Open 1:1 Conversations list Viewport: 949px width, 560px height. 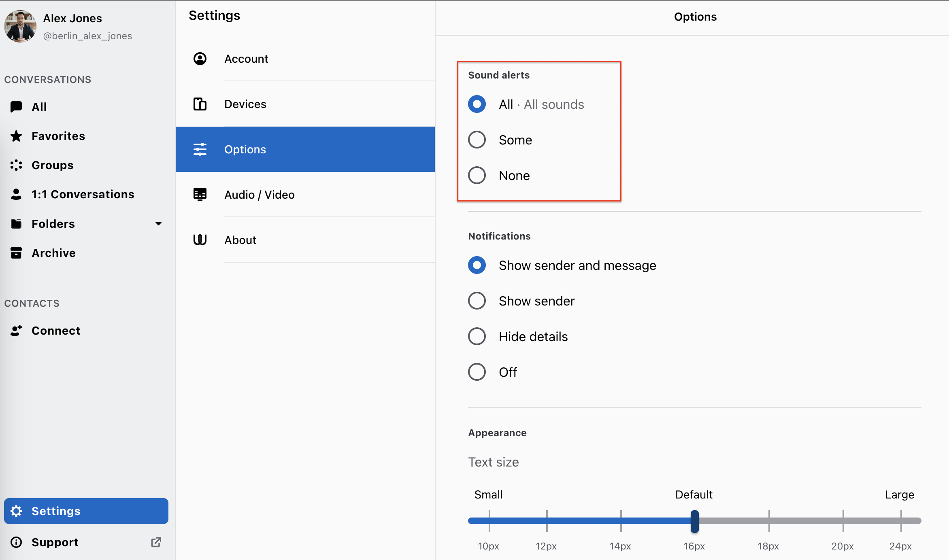pos(86,194)
